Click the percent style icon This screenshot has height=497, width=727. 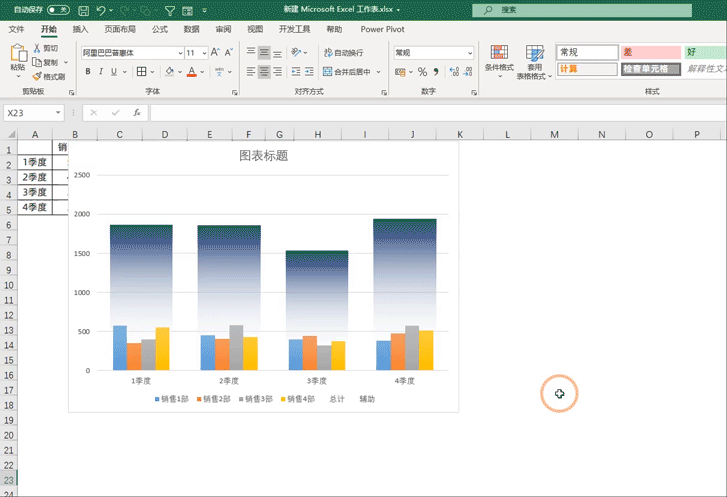pyautogui.click(x=422, y=72)
